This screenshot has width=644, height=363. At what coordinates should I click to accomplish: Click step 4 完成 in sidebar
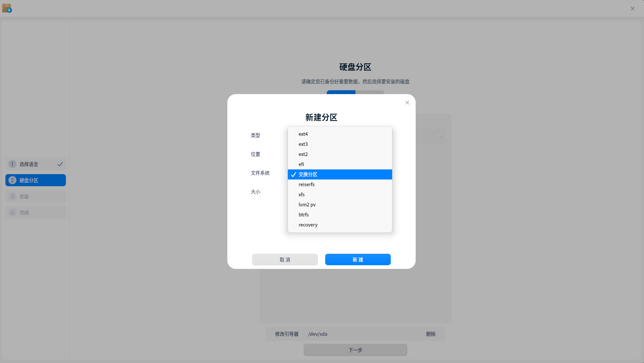pos(36,212)
